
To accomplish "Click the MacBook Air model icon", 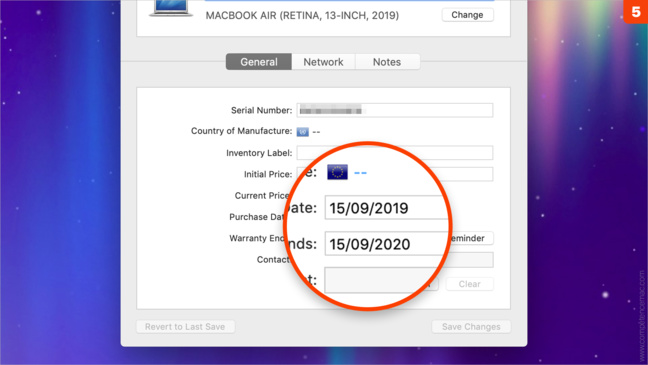I will click(171, 8).
